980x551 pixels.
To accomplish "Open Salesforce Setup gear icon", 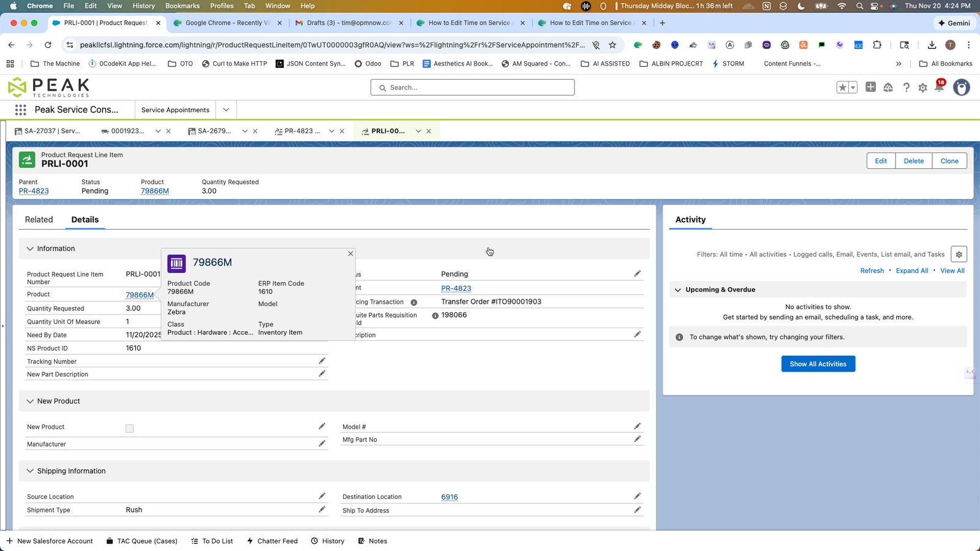I will tap(922, 88).
